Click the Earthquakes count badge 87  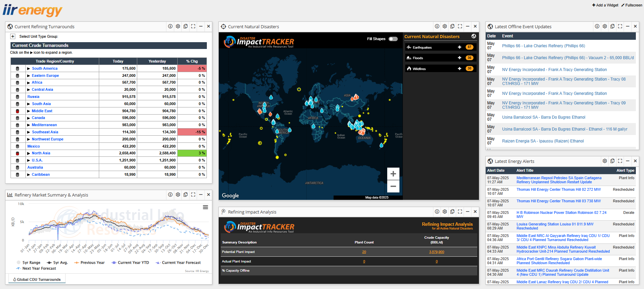(469, 47)
